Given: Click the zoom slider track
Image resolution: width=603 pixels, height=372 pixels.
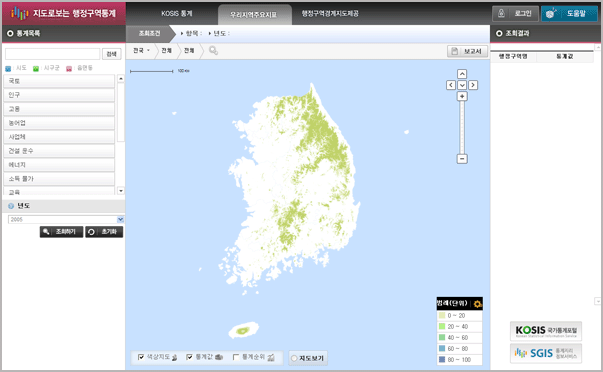Looking at the screenshot, I should (x=462, y=127).
